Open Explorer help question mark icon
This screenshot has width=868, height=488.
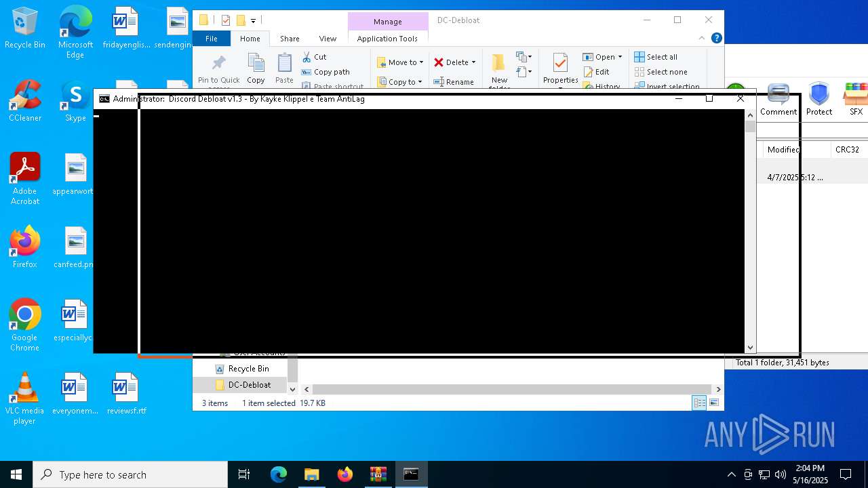tap(716, 38)
